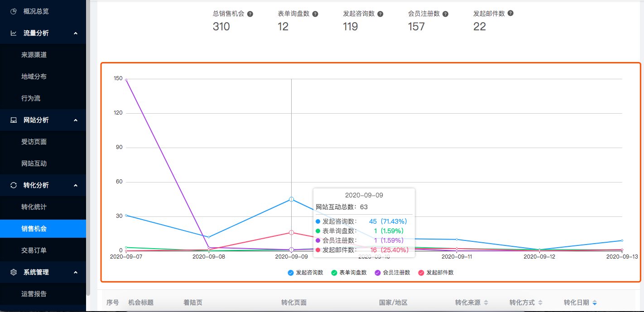The width and height of the screenshot is (644, 312).
Task: Go to 交易订单 page
Action: click(x=34, y=250)
